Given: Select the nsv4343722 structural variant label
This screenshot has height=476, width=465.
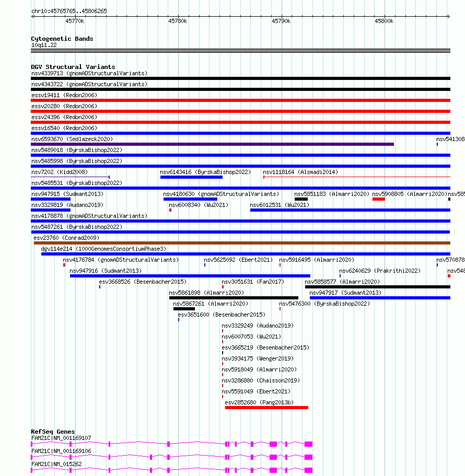Looking at the screenshot, I should point(89,85).
